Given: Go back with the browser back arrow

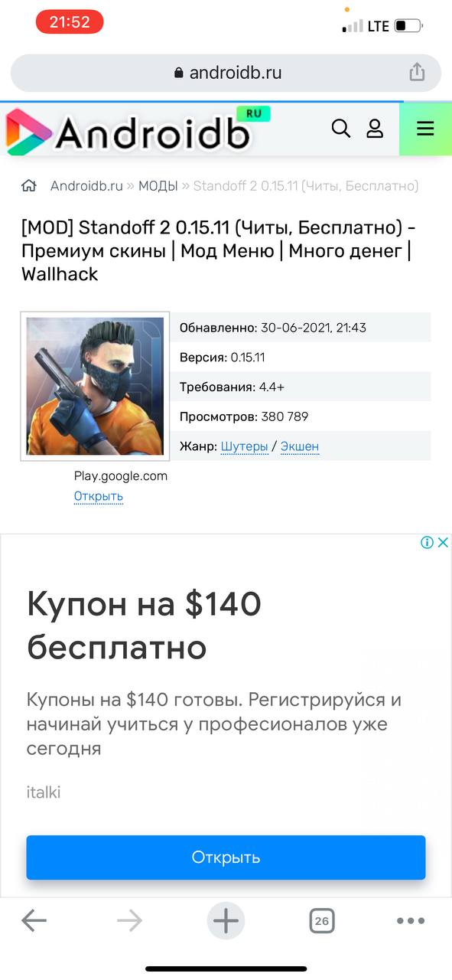Looking at the screenshot, I should pyautogui.click(x=34, y=920).
